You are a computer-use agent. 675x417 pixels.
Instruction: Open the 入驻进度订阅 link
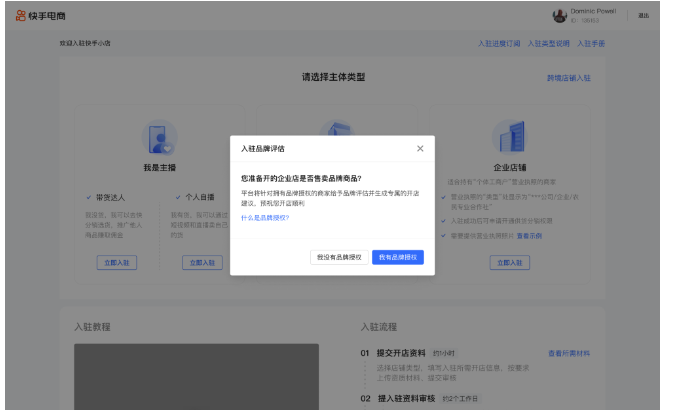[x=499, y=44]
